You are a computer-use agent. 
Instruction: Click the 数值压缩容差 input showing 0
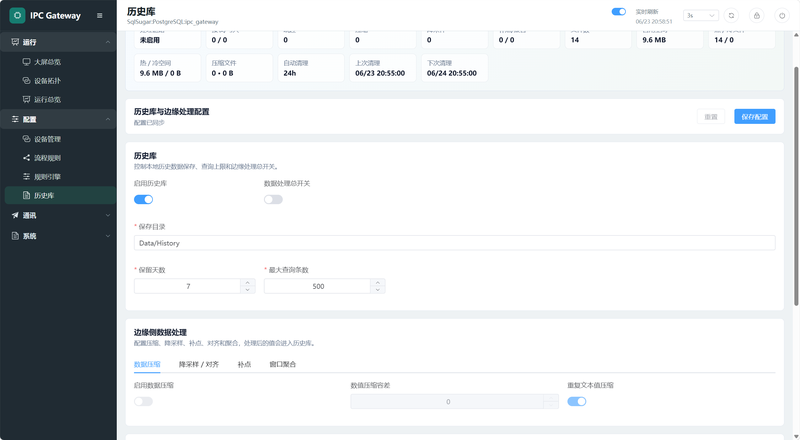pos(447,402)
